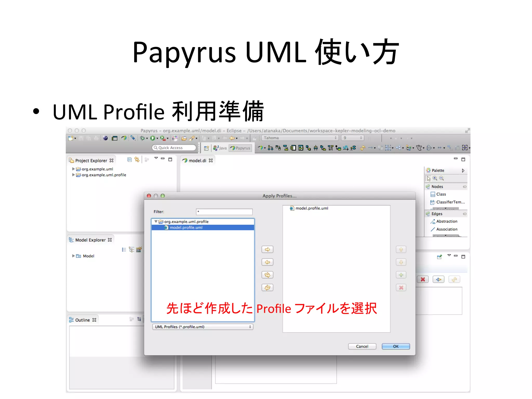Image resolution: width=532 pixels, height=399 pixels.
Task: Click the Debug bug toolbar icon
Action: (x=142, y=138)
